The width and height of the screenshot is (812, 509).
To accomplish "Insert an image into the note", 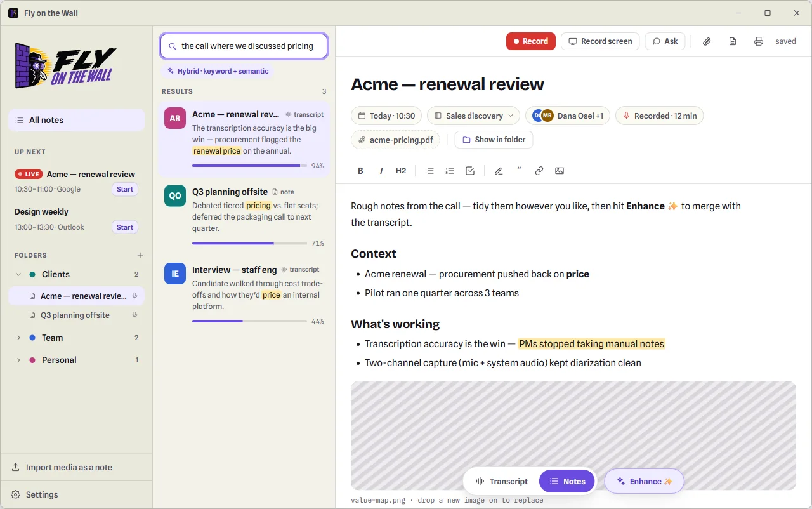I will point(560,171).
